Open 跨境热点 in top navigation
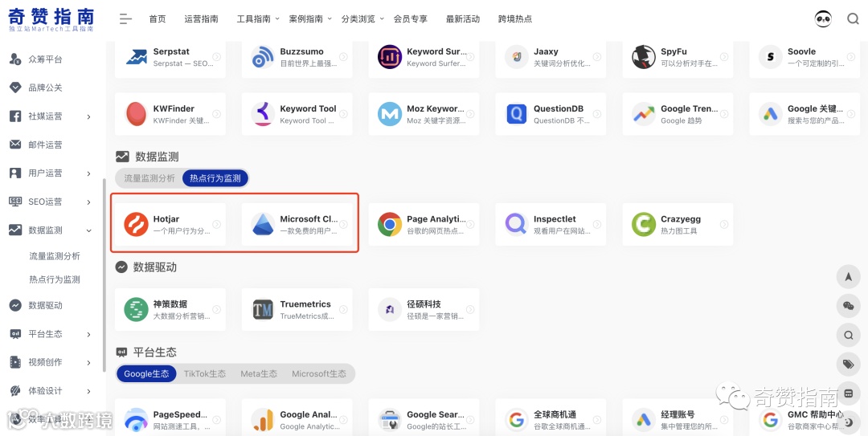The width and height of the screenshot is (868, 436). (x=515, y=18)
